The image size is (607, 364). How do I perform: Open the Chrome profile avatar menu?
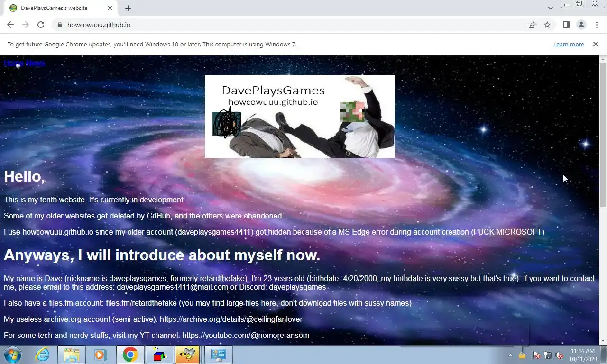click(581, 25)
